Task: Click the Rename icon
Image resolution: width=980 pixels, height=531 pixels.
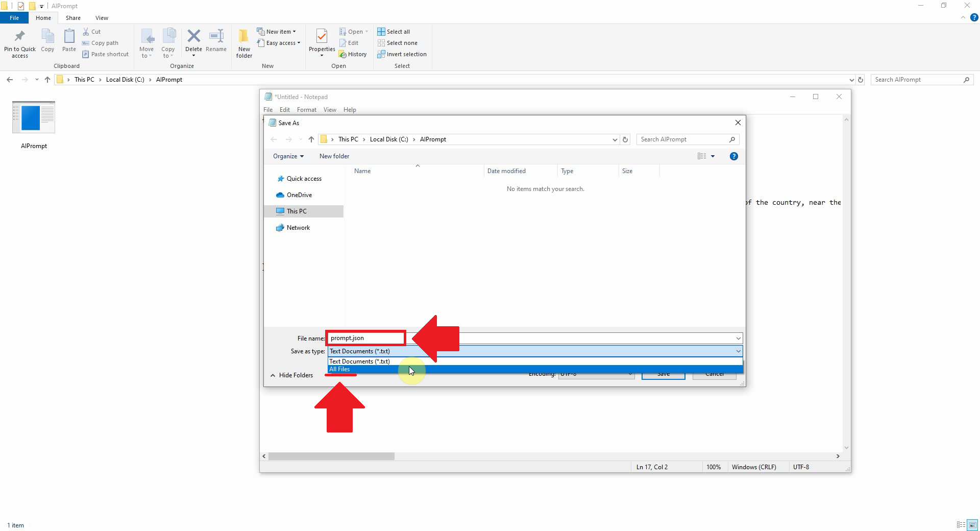Action: pyautogui.click(x=216, y=36)
